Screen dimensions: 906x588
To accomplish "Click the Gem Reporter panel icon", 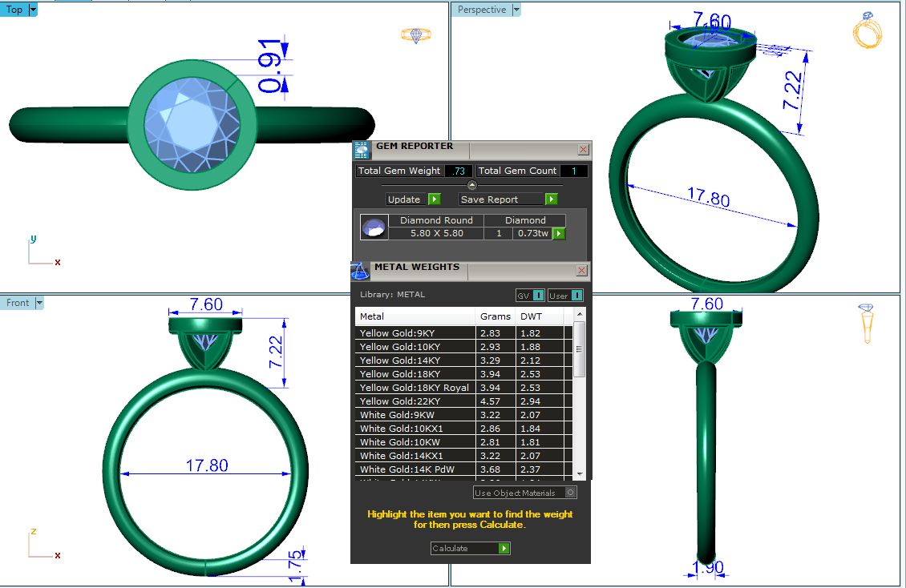I will 362,150.
